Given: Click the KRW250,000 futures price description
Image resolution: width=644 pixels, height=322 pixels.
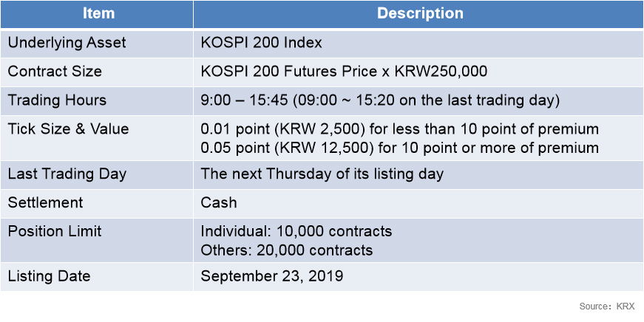Looking at the screenshot, I should (x=344, y=72).
